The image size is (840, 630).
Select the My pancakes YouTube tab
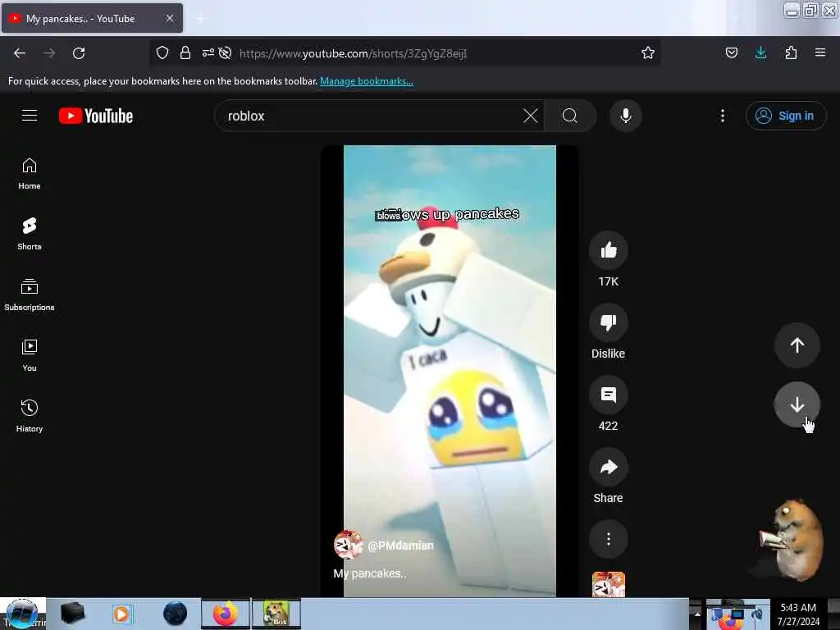click(x=92, y=18)
